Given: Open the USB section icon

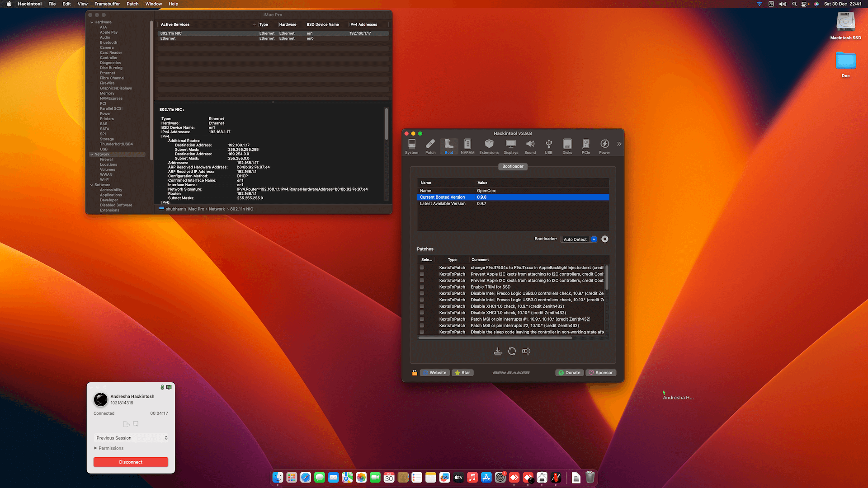Looking at the screenshot, I should [548, 146].
